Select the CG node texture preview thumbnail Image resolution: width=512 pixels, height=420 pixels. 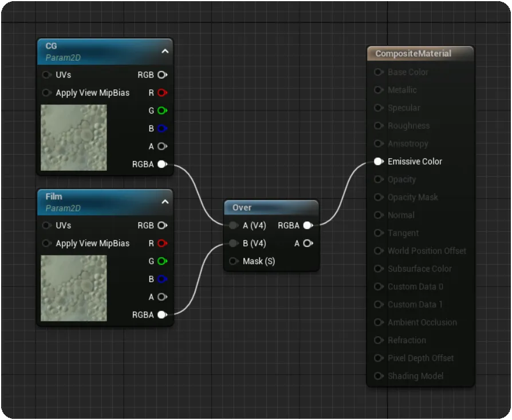pos(74,138)
